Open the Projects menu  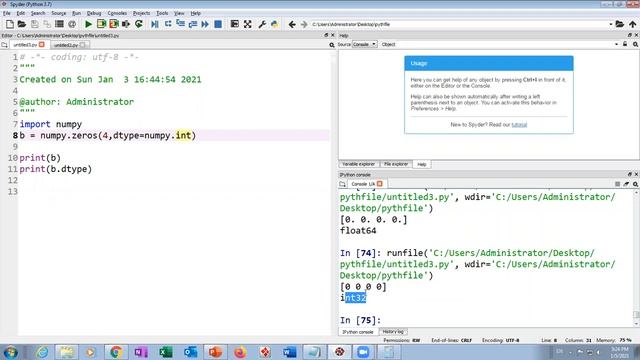pos(141,13)
